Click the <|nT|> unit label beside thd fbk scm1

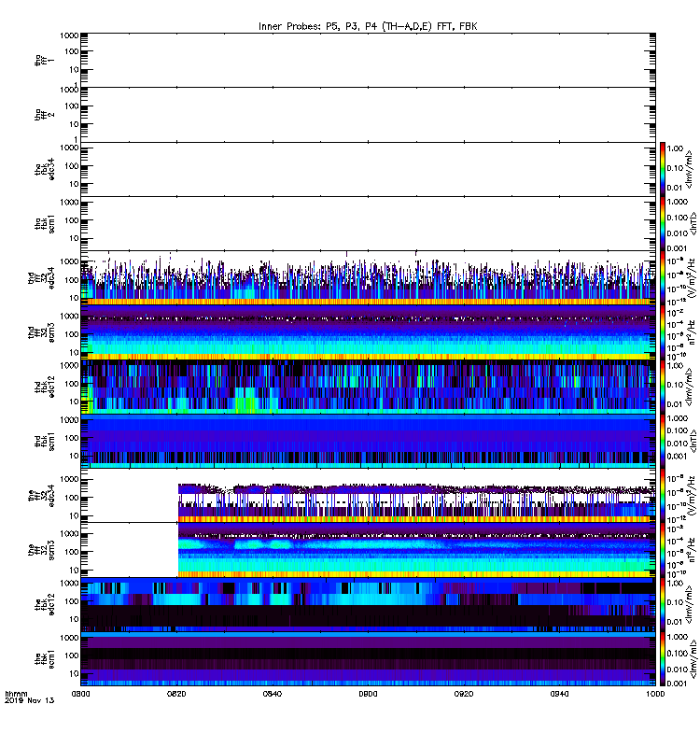tap(692, 441)
